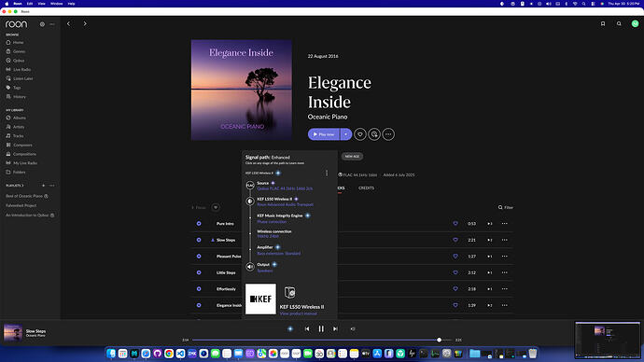
Task: Open Genres in the sidebar
Action: [x=16, y=51]
